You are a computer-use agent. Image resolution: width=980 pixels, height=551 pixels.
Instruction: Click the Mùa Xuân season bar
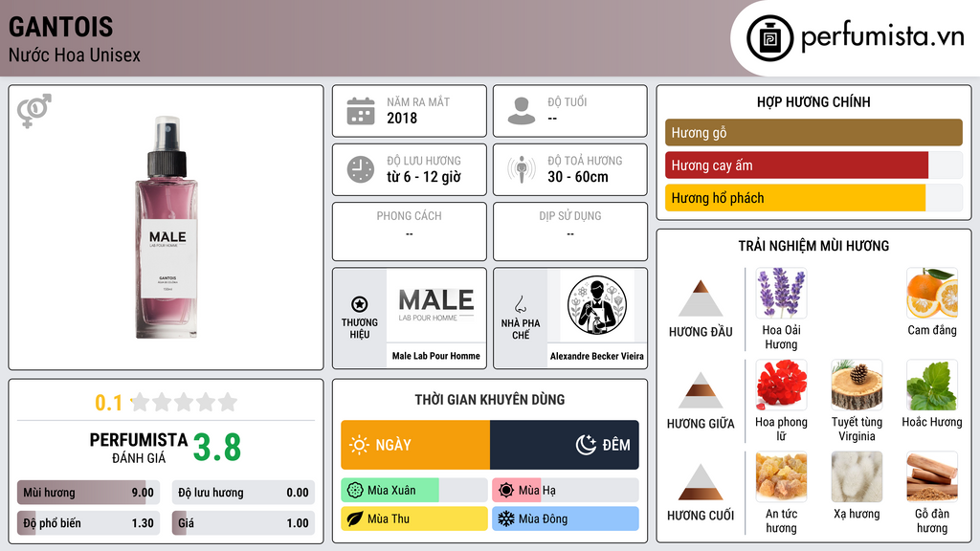tap(414, 491)
